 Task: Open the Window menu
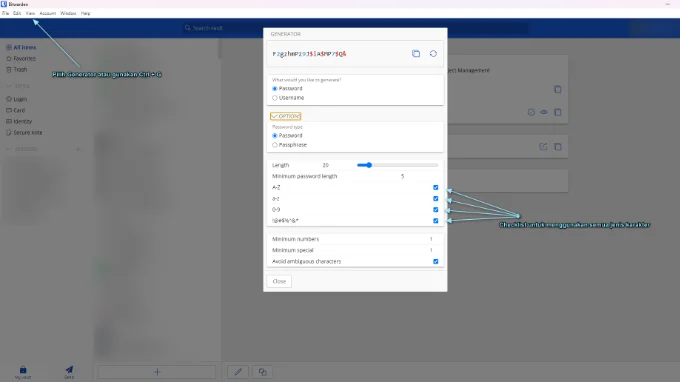click(68, 13)
